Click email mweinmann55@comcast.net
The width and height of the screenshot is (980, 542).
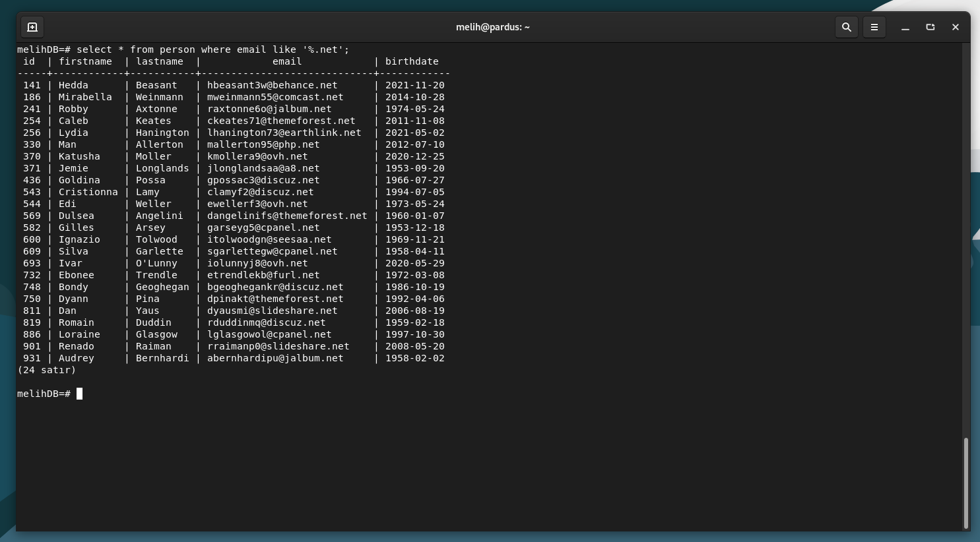click(x=275, y=97)
